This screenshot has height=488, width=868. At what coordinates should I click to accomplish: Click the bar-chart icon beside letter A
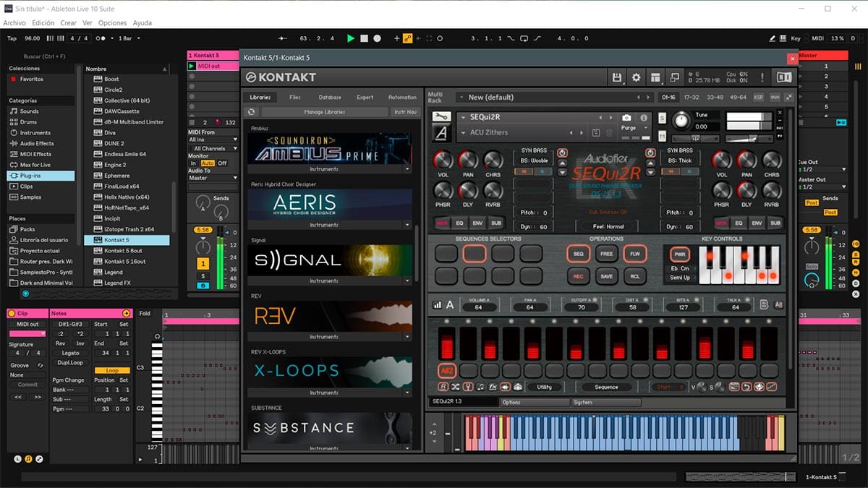pos(438,305)
